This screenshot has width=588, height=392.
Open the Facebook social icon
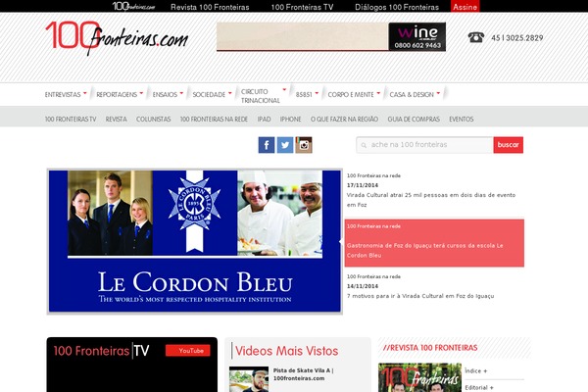(267, 145)
